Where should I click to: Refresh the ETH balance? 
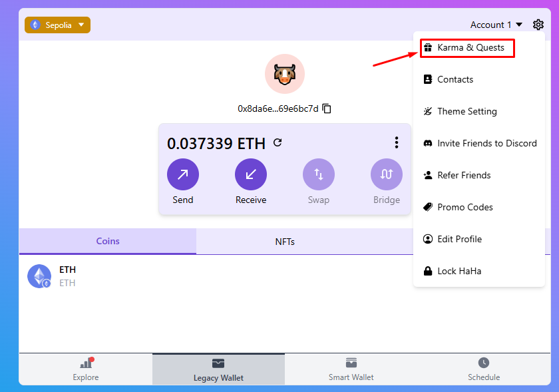pos(278,142)
